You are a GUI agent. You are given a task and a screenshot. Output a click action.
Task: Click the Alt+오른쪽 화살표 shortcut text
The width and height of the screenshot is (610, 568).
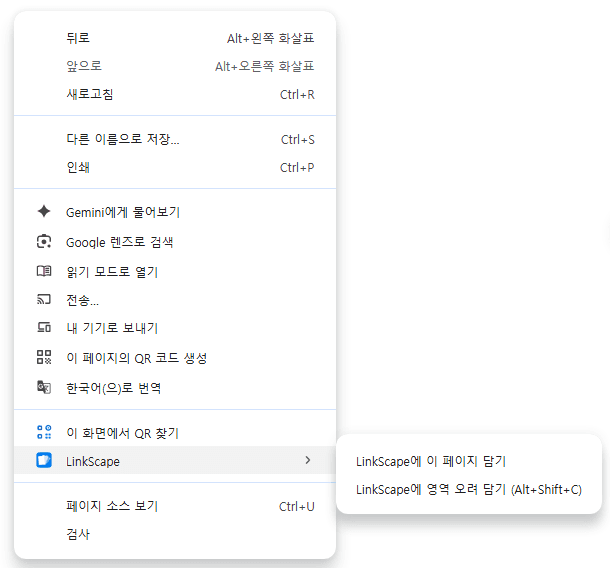(x=265, y=66)
